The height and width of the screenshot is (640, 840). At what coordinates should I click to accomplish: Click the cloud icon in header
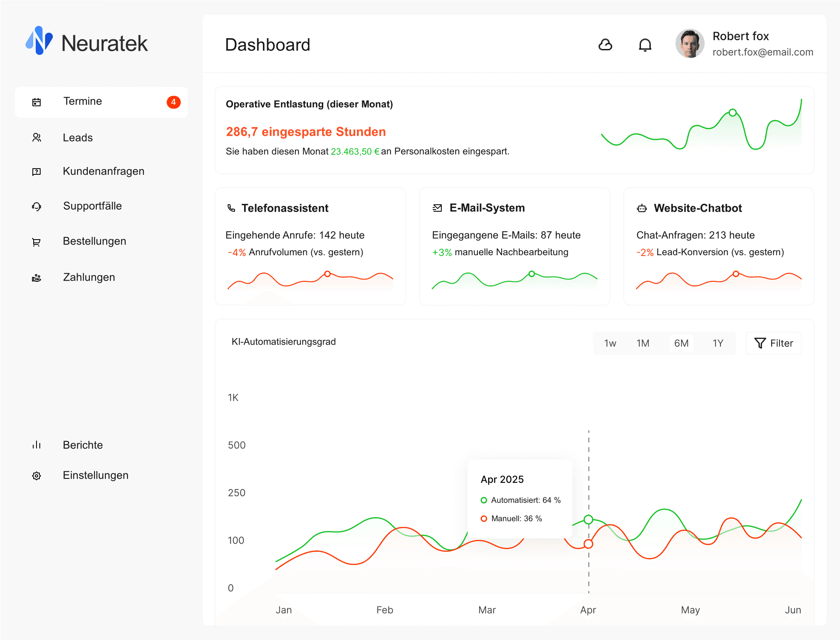(x=605, y=44)
